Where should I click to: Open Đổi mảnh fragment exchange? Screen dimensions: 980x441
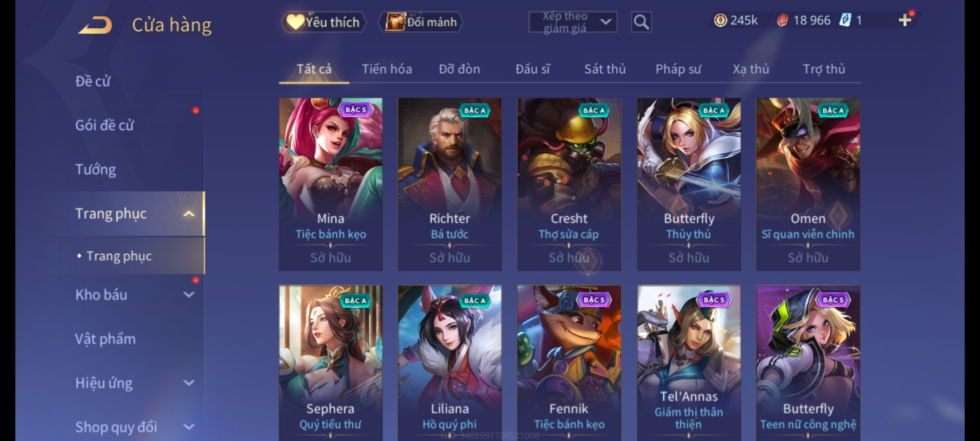coord(421,22)
